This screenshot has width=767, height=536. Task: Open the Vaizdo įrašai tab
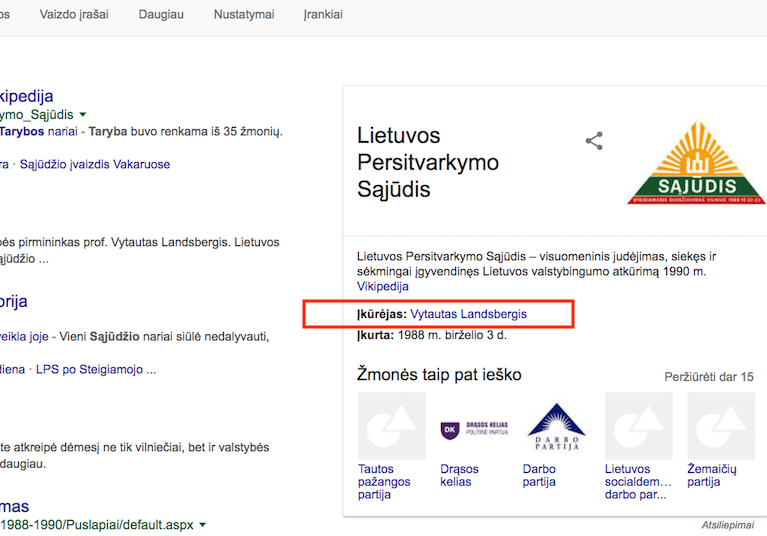(x=74, y=15)
